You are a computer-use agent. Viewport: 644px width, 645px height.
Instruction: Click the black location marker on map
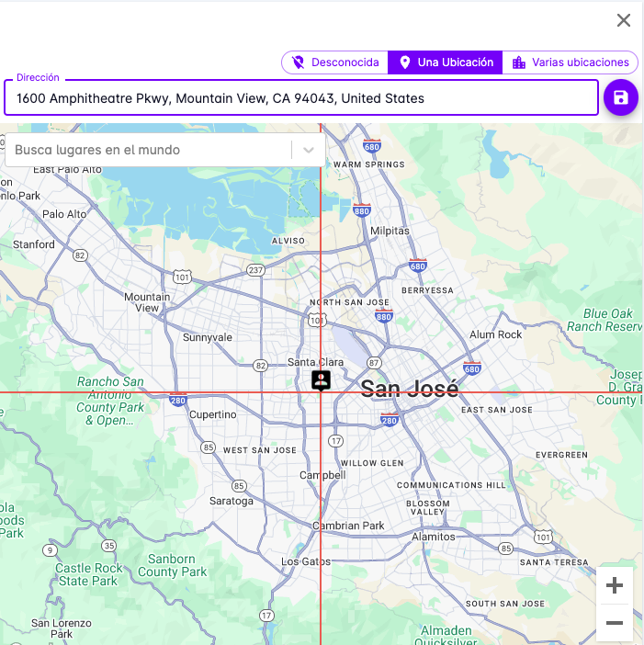[x=321, y=379]
